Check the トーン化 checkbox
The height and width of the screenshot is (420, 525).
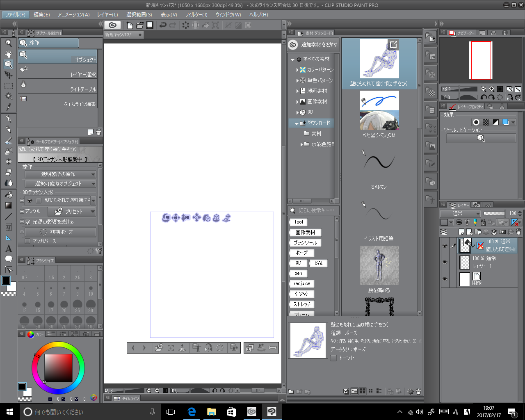pyautogui.click(x=333, y=358)
